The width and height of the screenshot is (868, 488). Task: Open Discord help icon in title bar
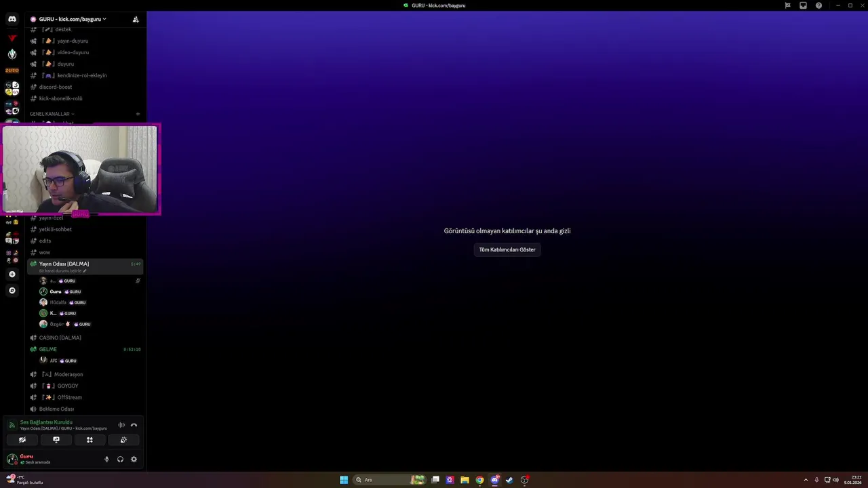818,5
